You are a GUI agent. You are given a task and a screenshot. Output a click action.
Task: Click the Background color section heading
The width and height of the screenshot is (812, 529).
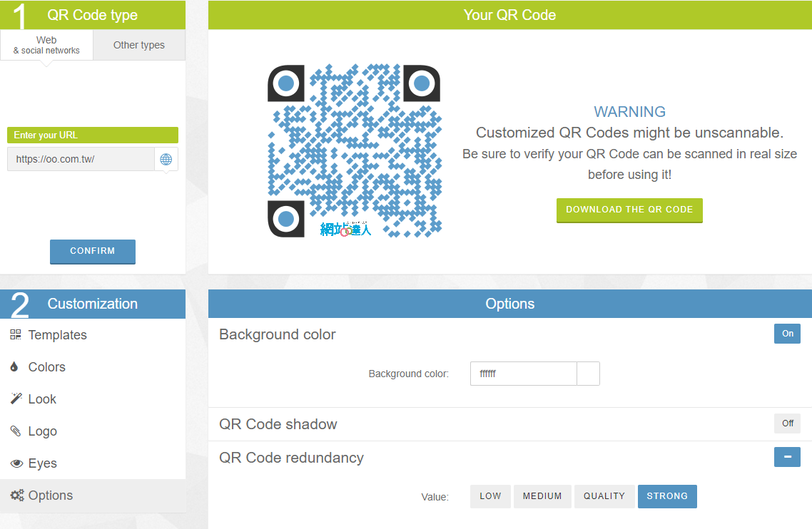coord(278,334)
